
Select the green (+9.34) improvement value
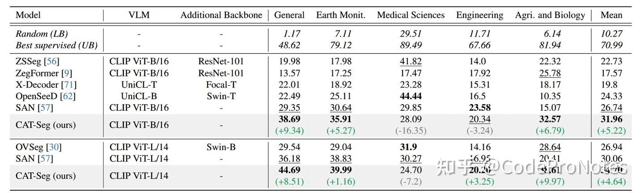coord(289,131)
